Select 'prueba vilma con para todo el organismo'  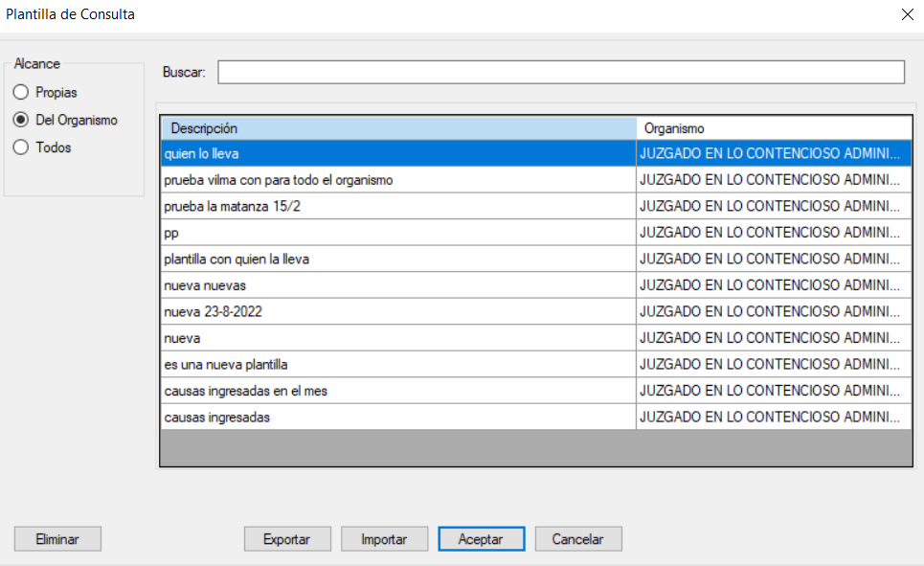point(397,180)
